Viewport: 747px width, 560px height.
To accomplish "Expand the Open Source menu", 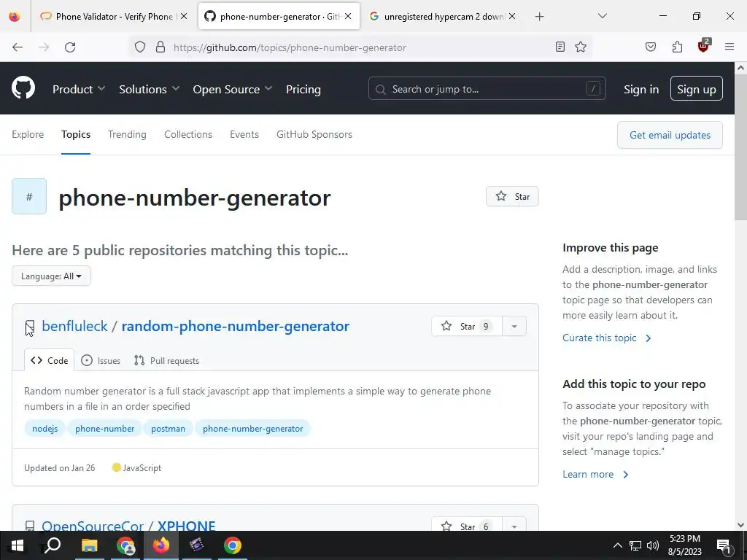I will 233,89.
